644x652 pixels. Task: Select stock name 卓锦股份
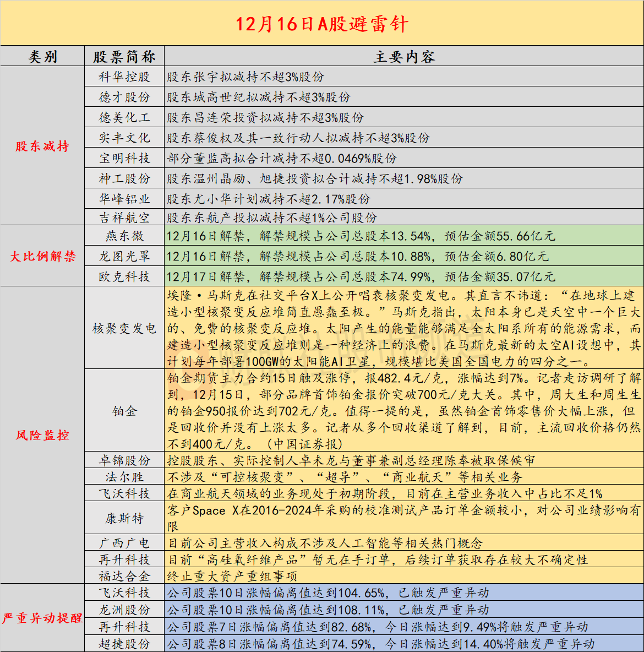coord(124,460)
